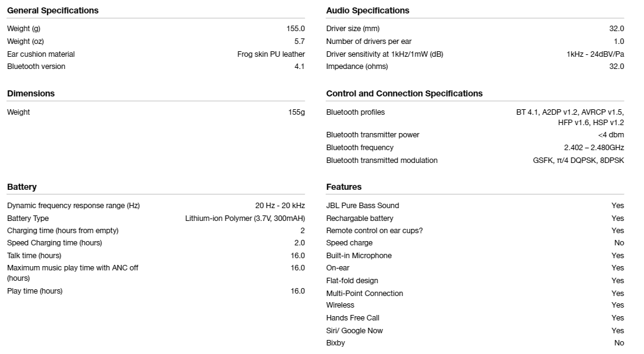Click the Impedance (ohms) row label
The image size is (644, 354).
pyautogui.click(x=357, y=67)
